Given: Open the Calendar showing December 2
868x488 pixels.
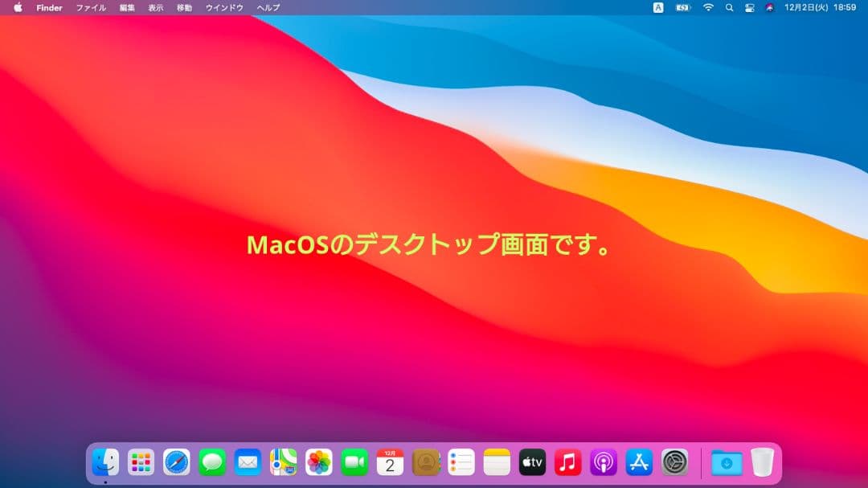Looking at the screenshot, I should (389, 462).
